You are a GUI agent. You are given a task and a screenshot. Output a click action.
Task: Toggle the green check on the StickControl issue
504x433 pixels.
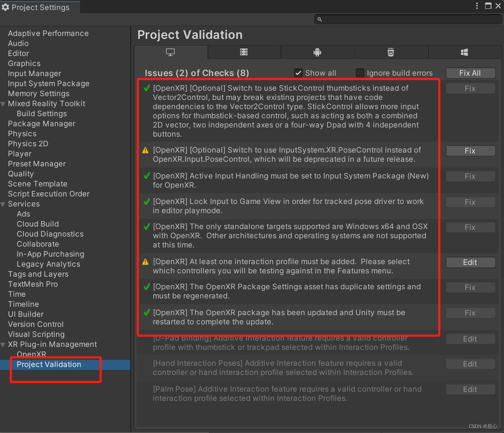click(x=146, y=88)
